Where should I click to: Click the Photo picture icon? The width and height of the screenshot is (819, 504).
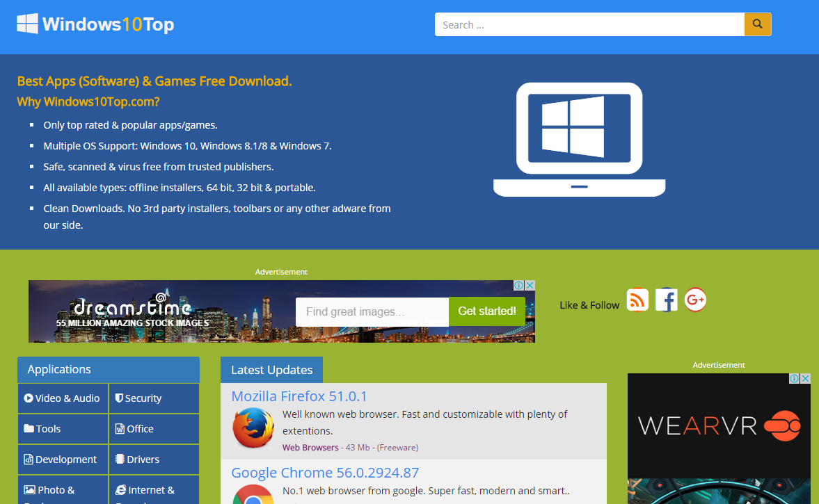tap(30, 490)
